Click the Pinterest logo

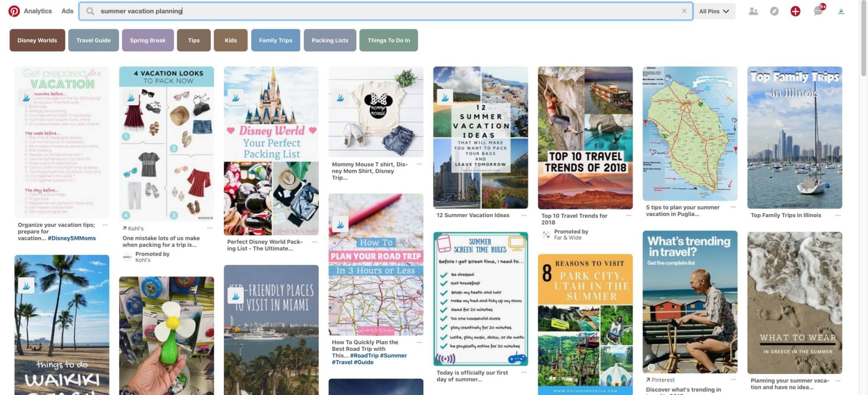pos(14,11)
